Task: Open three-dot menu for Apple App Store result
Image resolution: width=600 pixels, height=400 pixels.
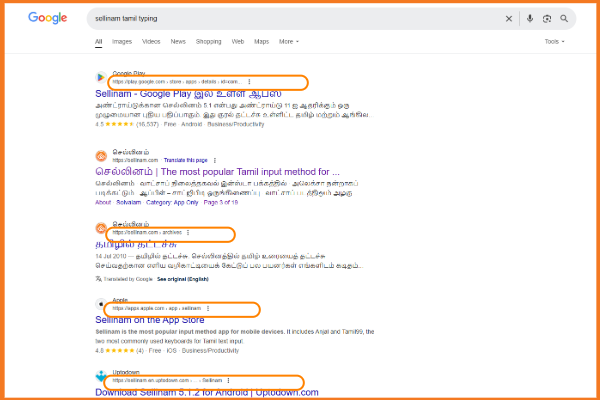Action: (x=208, y=308)
